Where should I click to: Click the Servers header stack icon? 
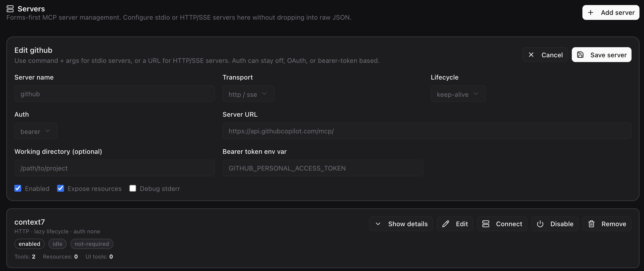coord(10,9)
